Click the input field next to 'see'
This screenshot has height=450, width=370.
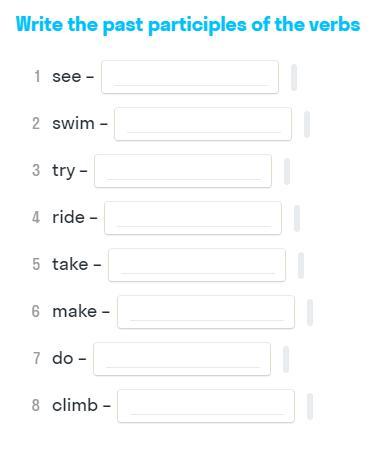tap(190, 77)
